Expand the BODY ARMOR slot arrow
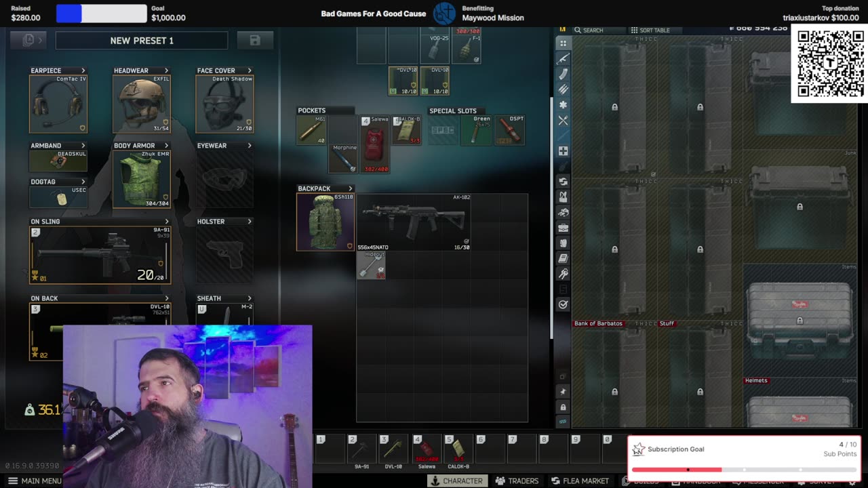Viewport: 868px width, 488px height. point(166,146)
